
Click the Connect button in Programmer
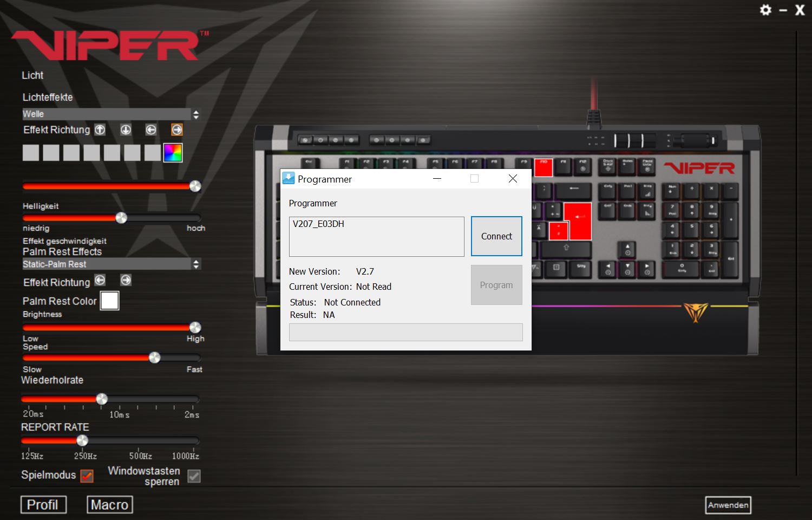496,236
